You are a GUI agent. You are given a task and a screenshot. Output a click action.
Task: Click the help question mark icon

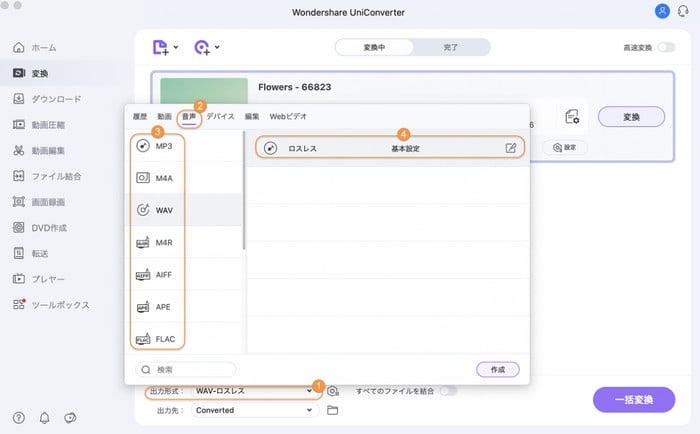[19, 418]
